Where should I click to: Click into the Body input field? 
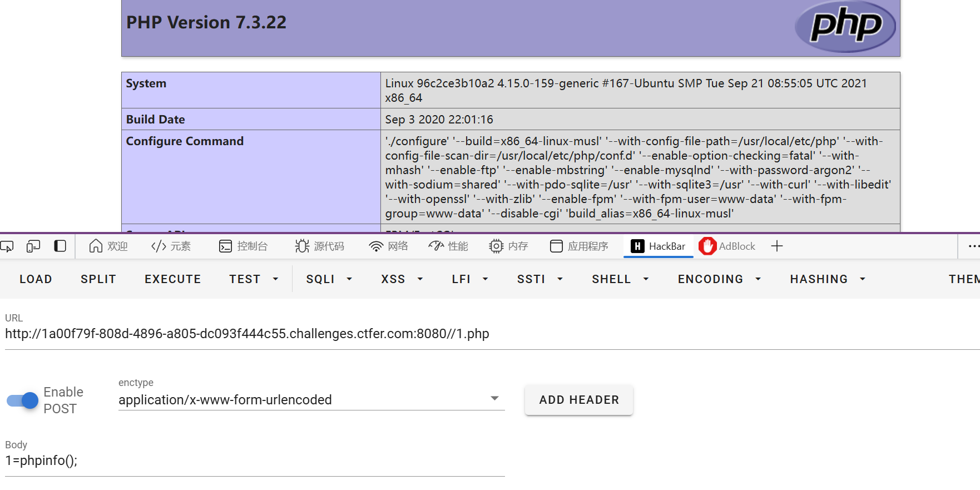pos(255,461)
